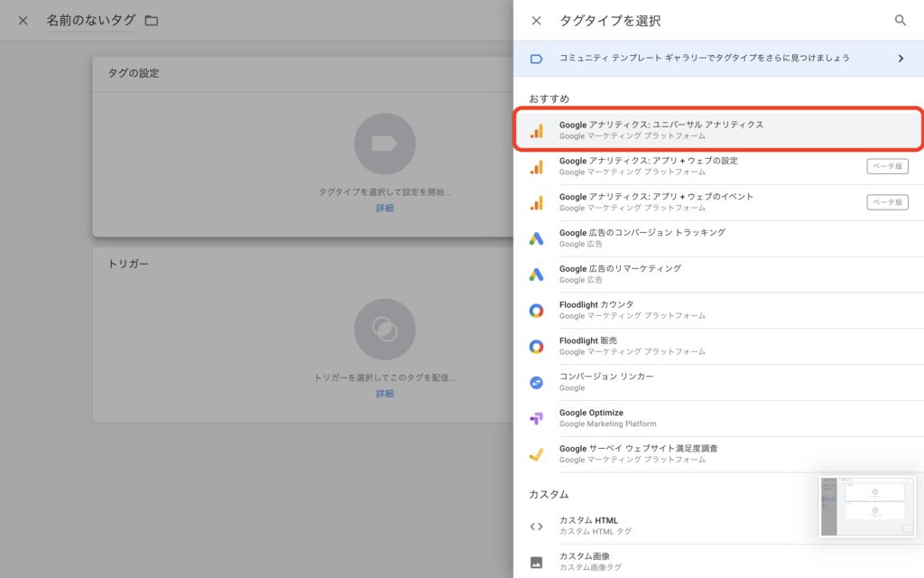Select Google アナリティクス: ユニバーサル アナリティクス

tap(718, 130)
